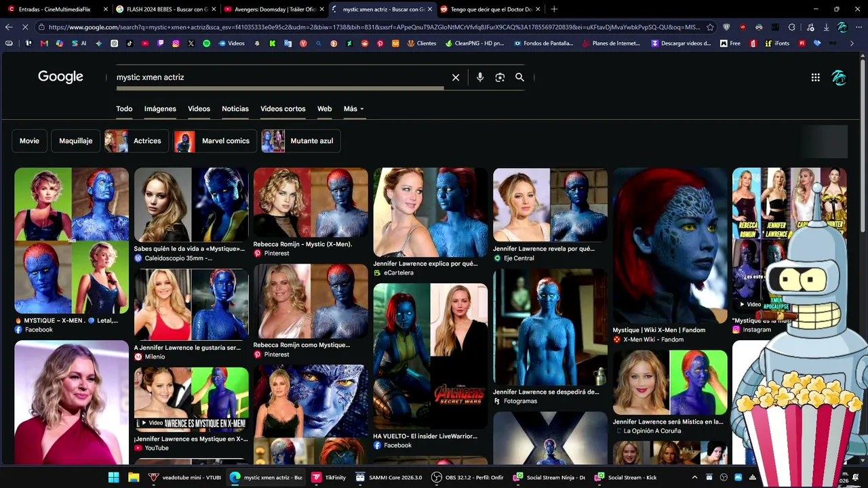Image resolution: width=868 pixels, height=488 pixels.
Task: Open the YouTube bookmark icon
Action: (145, 43)
